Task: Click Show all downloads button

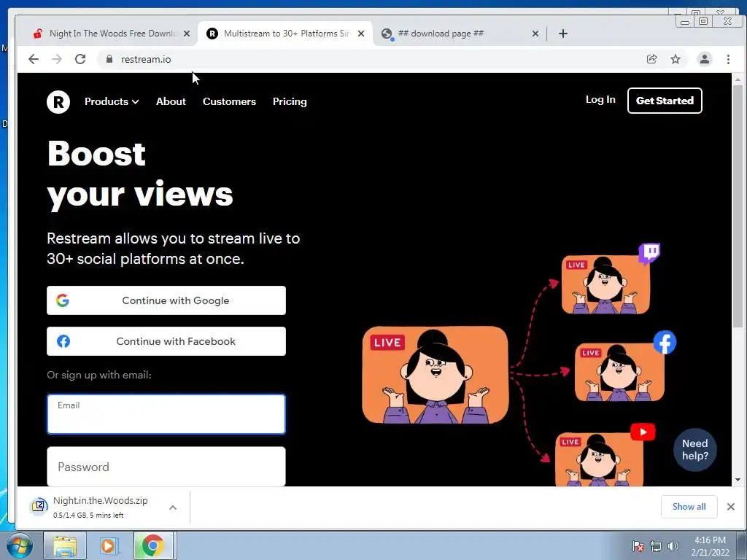Action: (689, 507)
